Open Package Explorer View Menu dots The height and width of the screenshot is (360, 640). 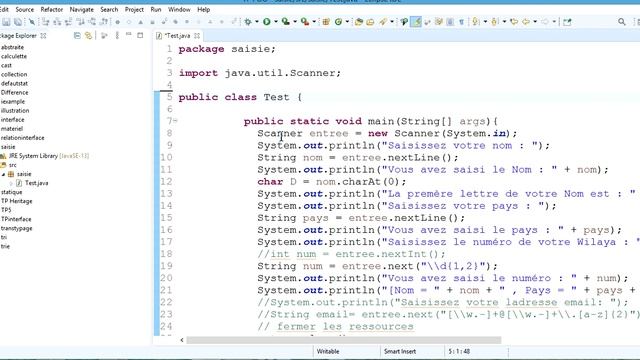pyautogui.click(x=117, y=36)
